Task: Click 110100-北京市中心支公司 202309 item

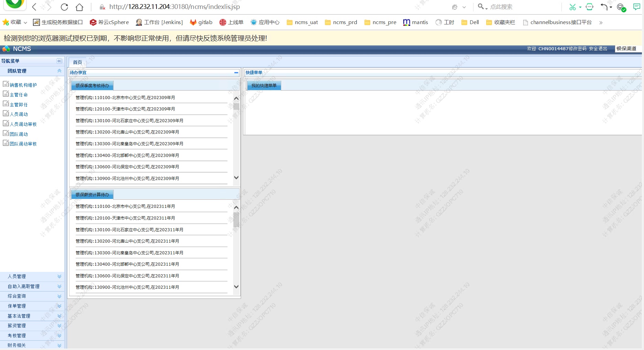Action: point(125,98)
